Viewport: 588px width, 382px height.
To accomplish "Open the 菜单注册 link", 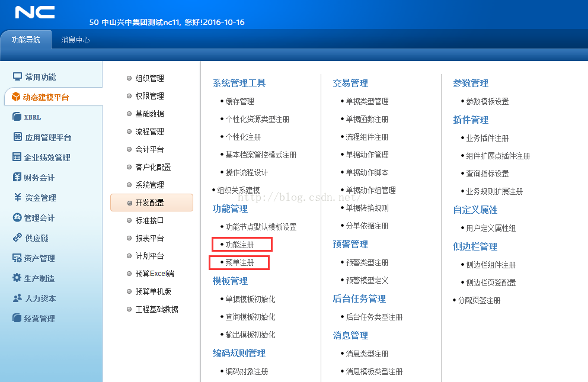I will (239, 262).
